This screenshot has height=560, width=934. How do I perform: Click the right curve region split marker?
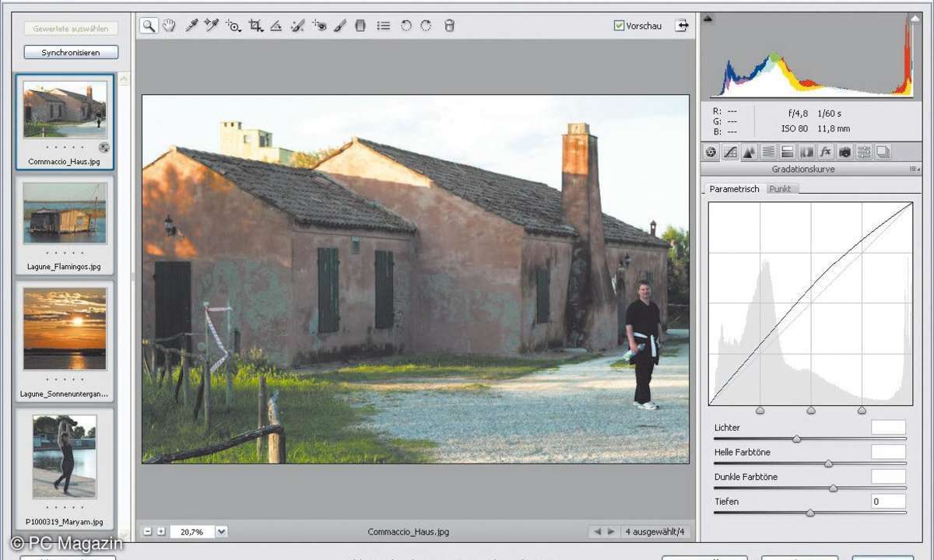862,410
